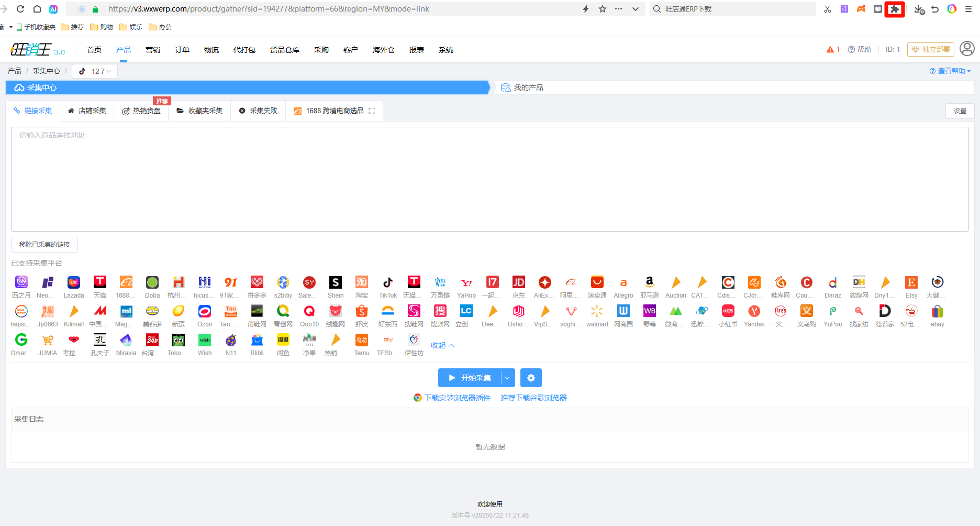
Task: Select the Doba platform icon
Action: [x=152, y=282]
